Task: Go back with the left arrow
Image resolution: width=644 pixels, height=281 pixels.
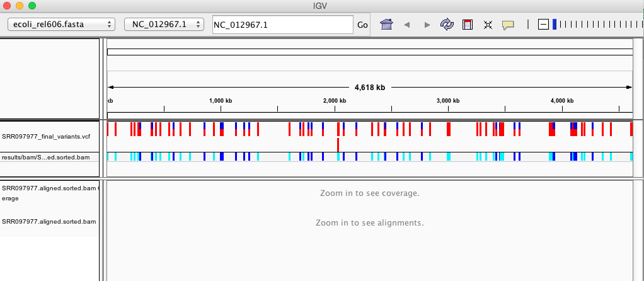Action: 407,25
